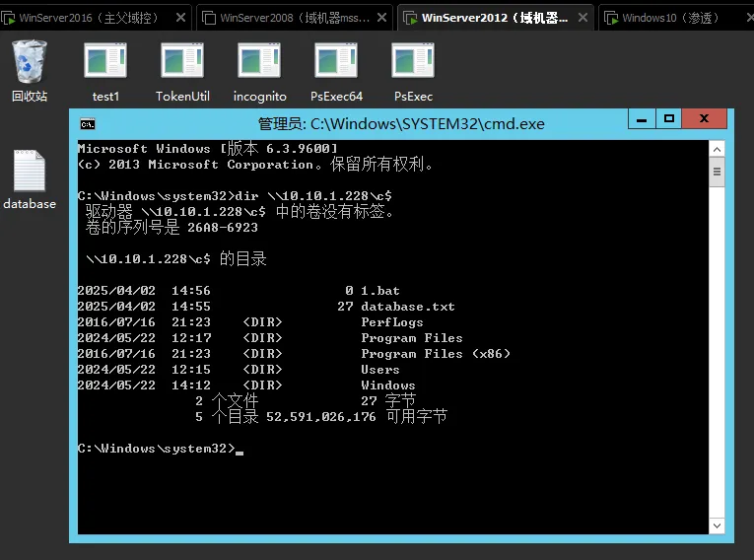Viewport: 754px width, 560px height.
Task: Click the cmd scrollbar down arrow
Action: tap(717, 525)
